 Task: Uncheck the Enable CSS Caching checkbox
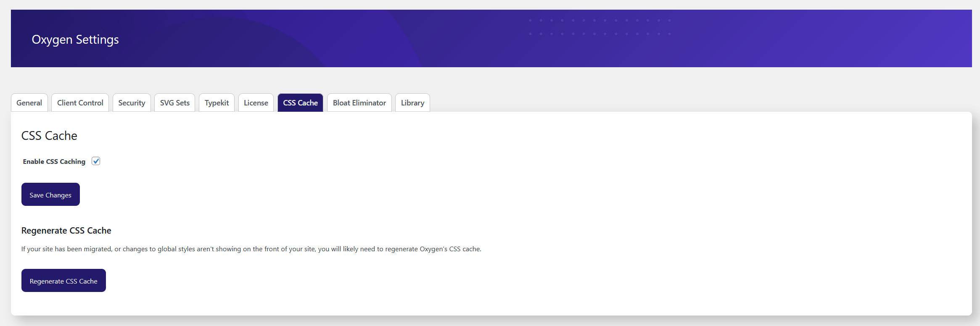[96, 161]
